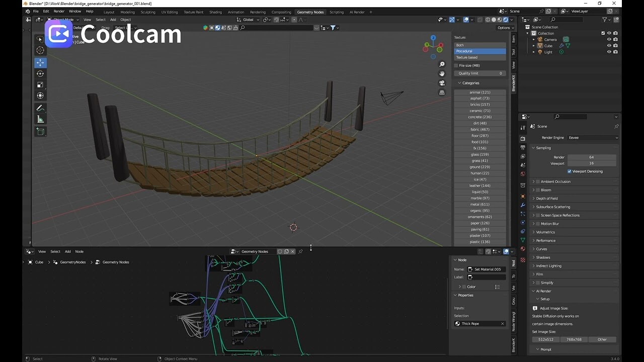Select the Scale tool

pyautogui.click(x=40, y=84)
